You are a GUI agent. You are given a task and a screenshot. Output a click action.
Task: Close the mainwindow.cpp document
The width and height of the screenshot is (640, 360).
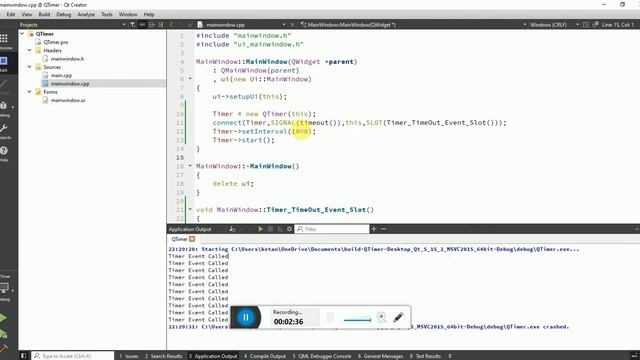click(293, 25)
